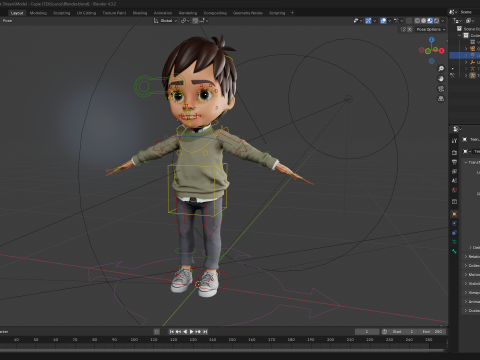Open the Geometry Nodes workspace
The height and width of the screenshot is (360, 480).
point(248,13)
